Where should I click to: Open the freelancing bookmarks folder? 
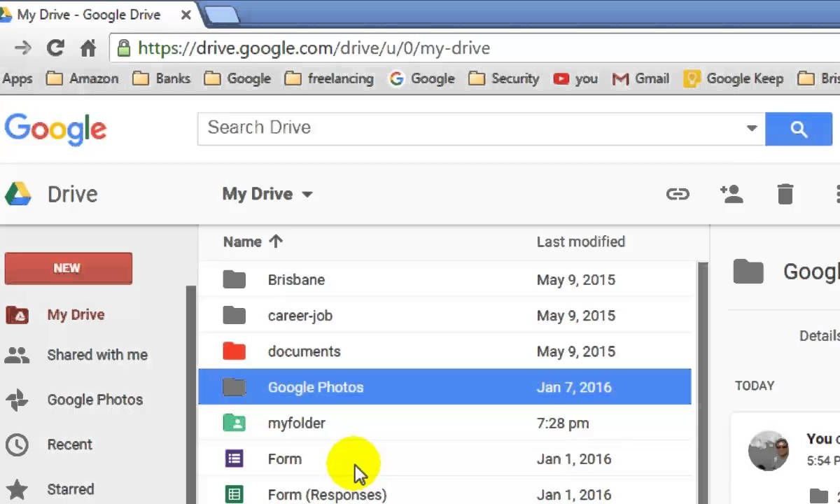click(x=329, y=78)
